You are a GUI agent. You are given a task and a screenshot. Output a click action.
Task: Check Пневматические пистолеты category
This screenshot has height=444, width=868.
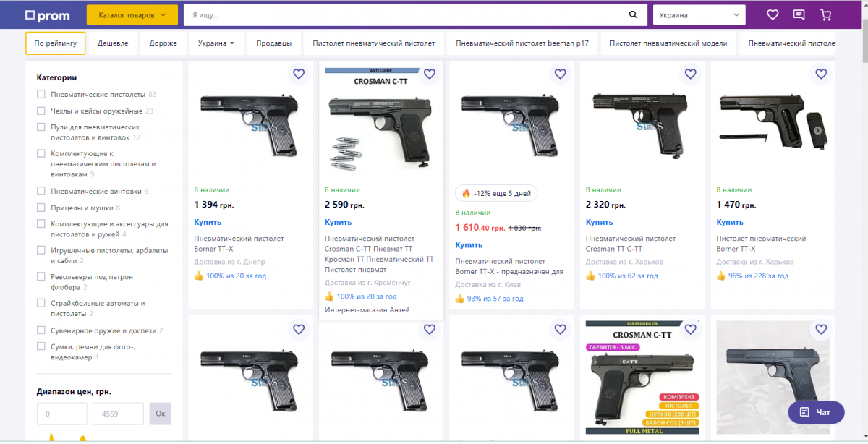[x=41, y=94]
